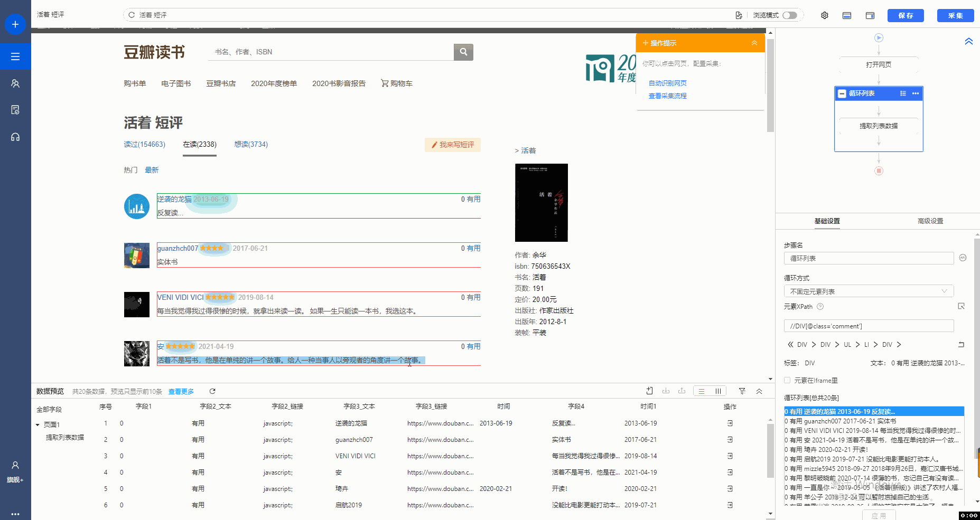Click the 步骤名 input field
Image resolution: width=980 pixels, height=520 pixels.
869,258
